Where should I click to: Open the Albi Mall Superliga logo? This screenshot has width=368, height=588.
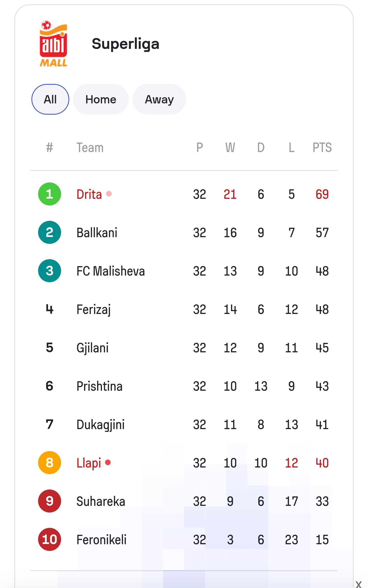click(53, 44)
